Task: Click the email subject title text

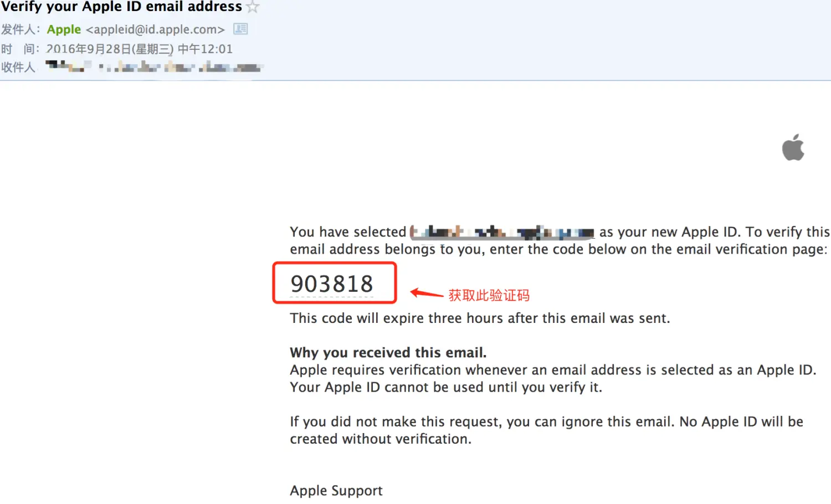Action: tap(121, 7)
